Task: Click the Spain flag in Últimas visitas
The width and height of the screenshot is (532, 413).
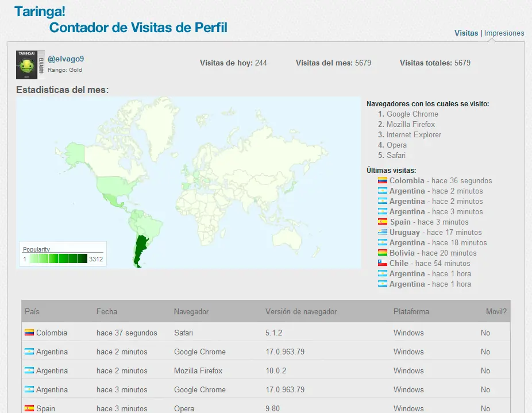Action: (x=383, y=222)
